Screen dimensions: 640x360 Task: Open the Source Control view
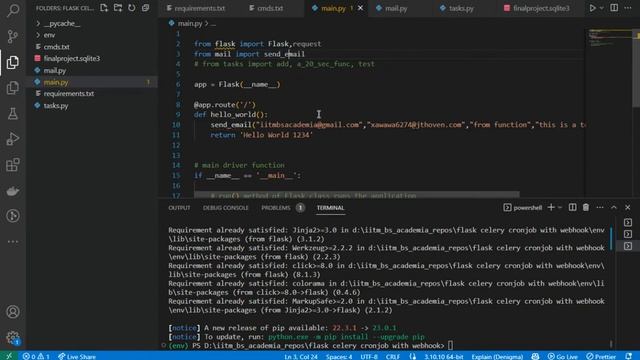coord(13,36)
